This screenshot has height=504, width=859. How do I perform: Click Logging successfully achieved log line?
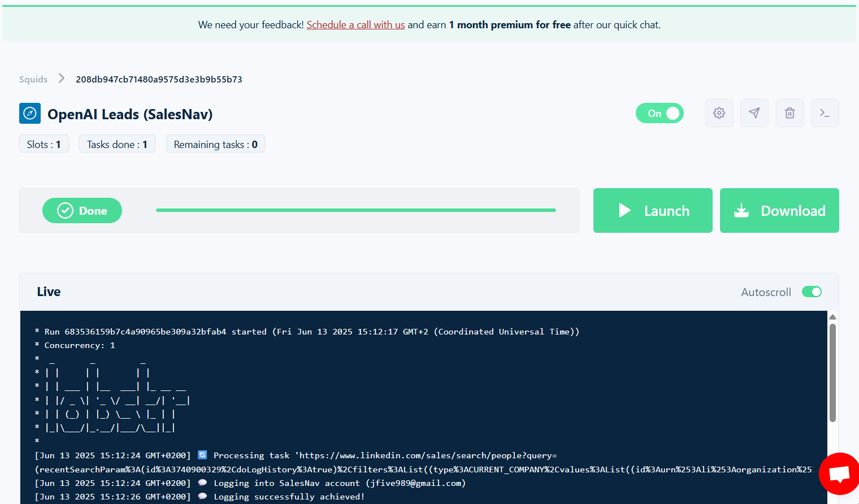tap(200, 497)
